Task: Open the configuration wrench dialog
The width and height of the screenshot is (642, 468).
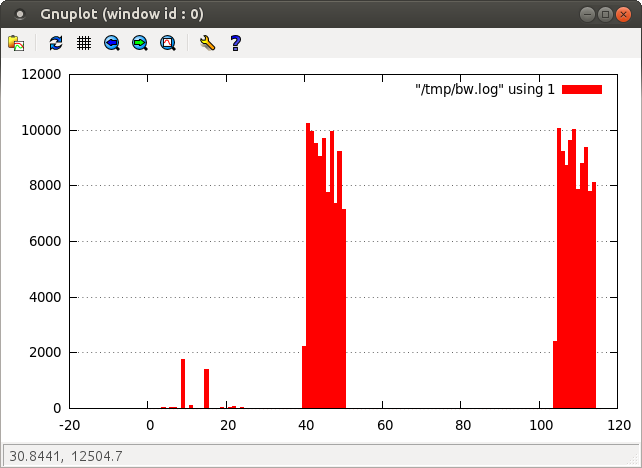Action: coord(207,43)
